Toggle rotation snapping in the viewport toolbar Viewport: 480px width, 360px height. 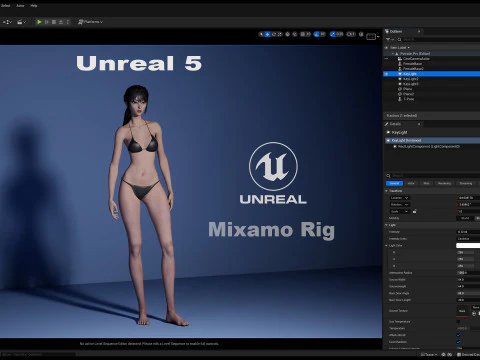[316, 34]
